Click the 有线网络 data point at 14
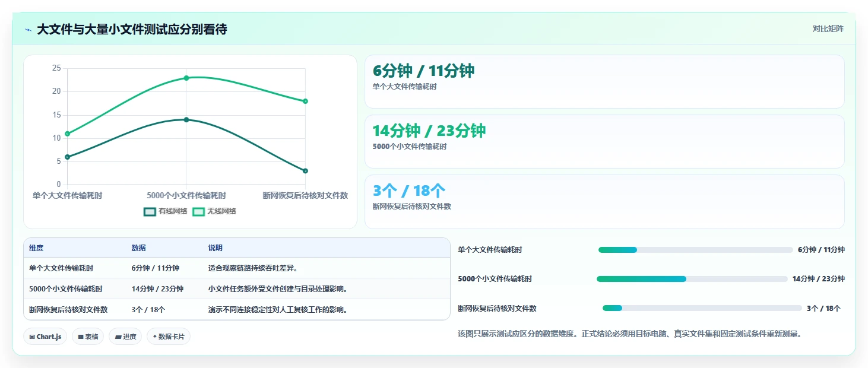 [186, 119]
